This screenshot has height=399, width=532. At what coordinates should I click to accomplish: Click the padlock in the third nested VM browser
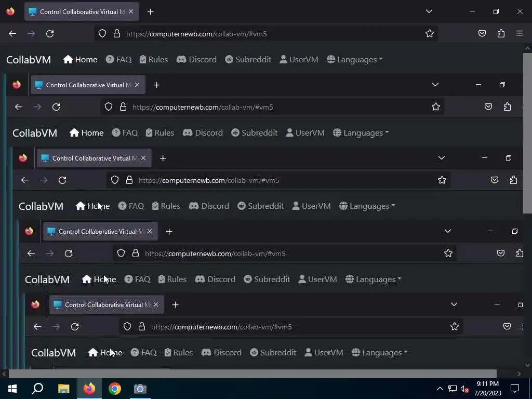136,254
